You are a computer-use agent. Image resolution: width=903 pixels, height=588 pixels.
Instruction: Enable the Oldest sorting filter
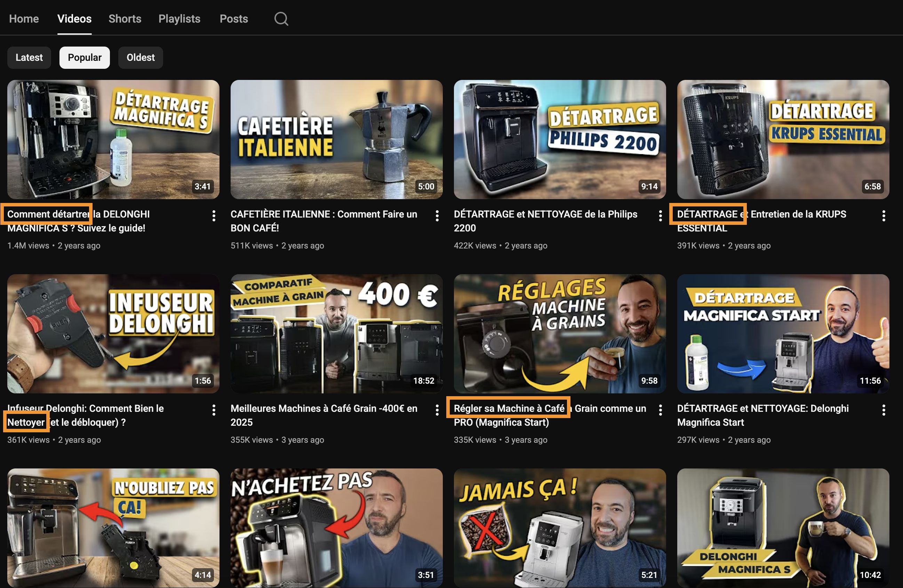click(141, 57)
